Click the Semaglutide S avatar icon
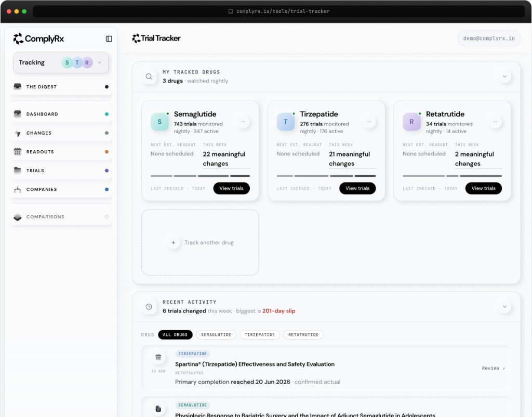The width and height of the screenshot is (532, 417). click(x=159, y=122)
